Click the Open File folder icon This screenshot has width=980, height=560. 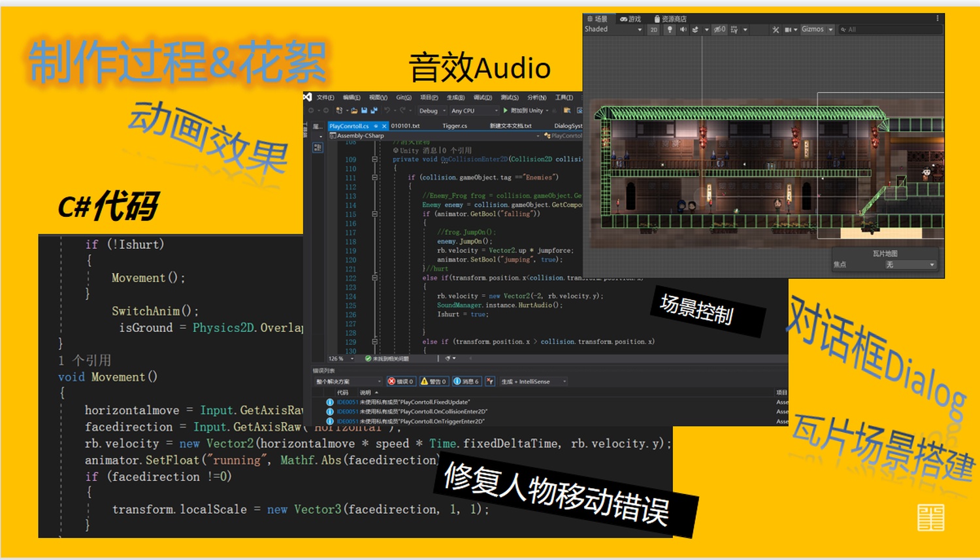click(354, 110)
